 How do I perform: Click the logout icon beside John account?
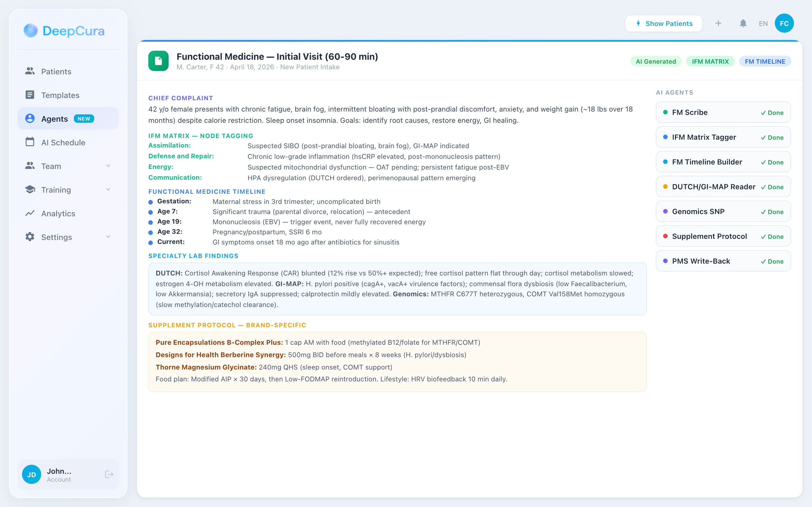(x=109, y=474)
